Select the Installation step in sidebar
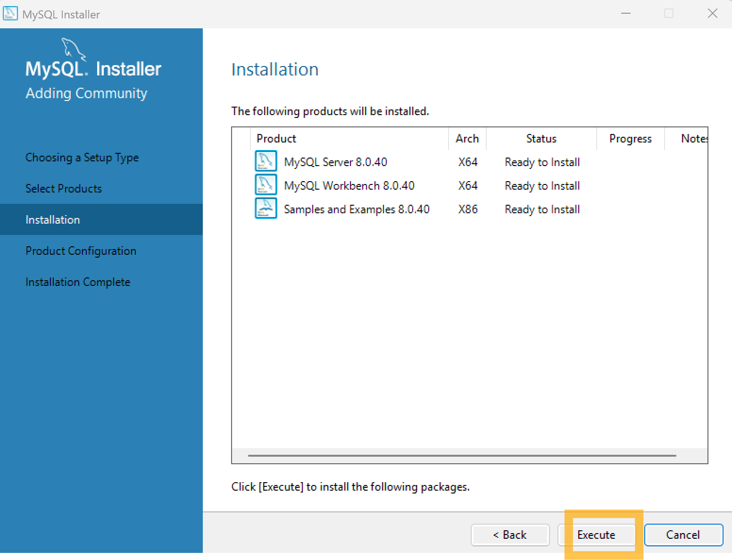This screenshot has width=732, height=560. (101, 219)
